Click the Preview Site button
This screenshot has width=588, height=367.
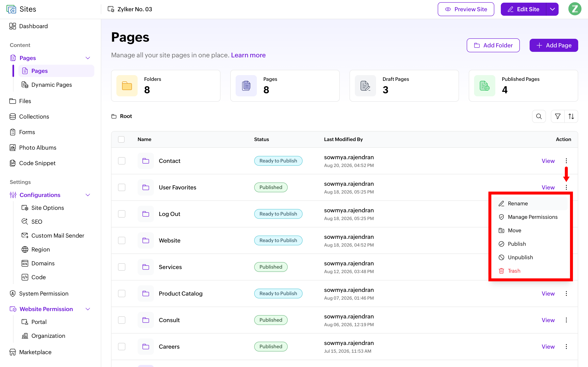pyautogui.click(x=466, y=9)
